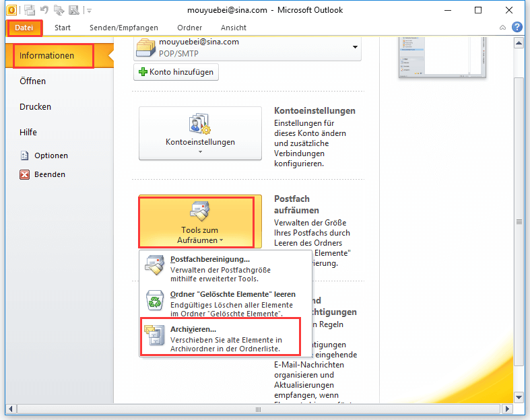
Task: Click the Postfach aufräumen heading text
Action: tap(296, 205)
